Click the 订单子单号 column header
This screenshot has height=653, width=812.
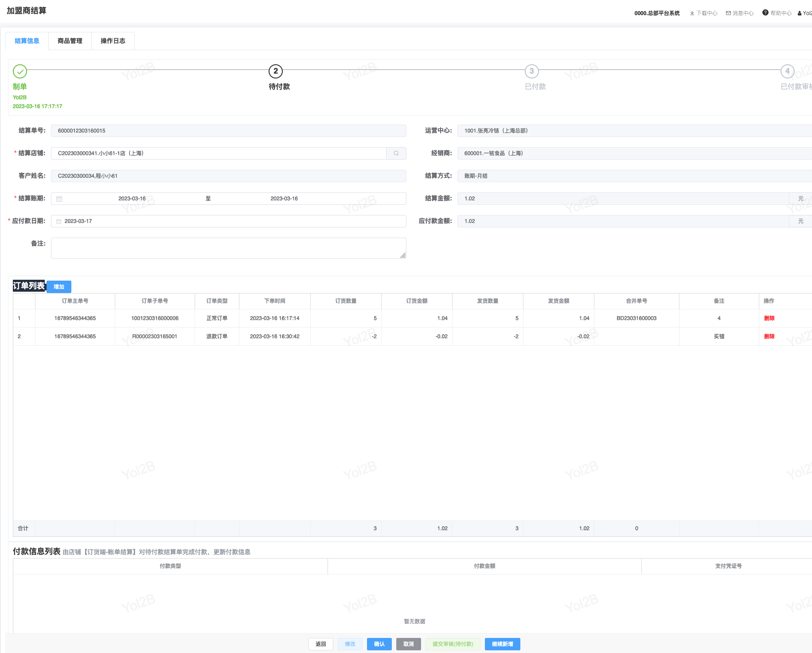[155, 301]
